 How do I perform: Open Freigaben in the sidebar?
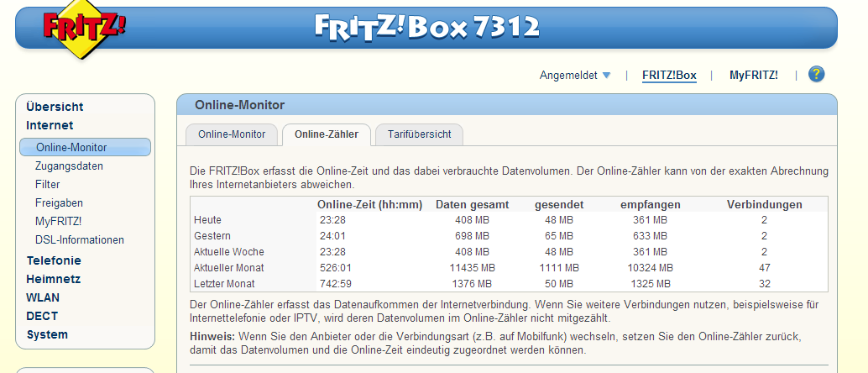tap(60, 202)
